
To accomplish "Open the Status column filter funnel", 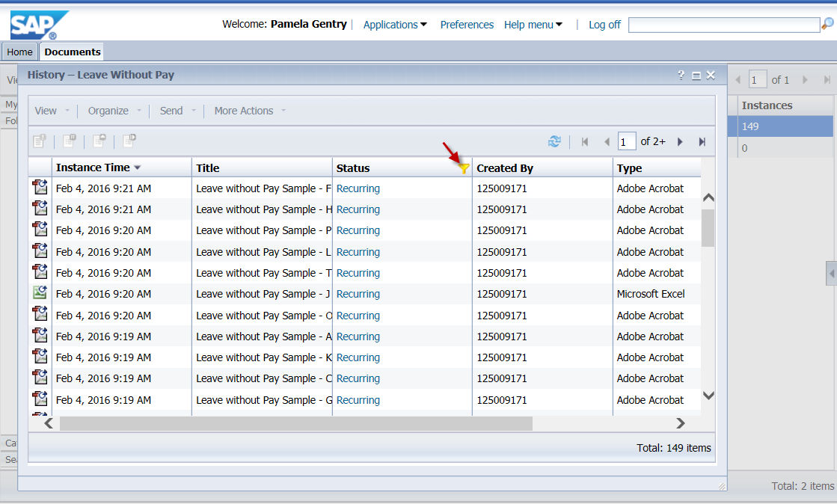I will pyautogui.click(x=465, y=168).
